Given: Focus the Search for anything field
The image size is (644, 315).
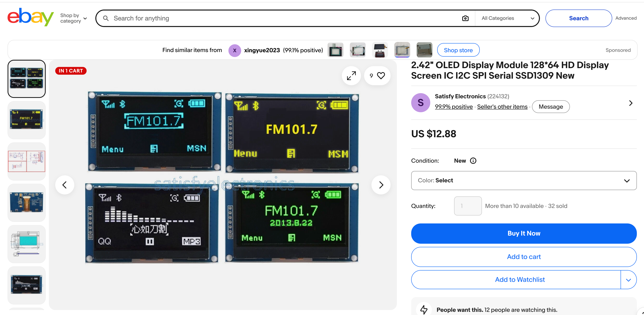Looking at the screenshot, I should pos(285,18).
